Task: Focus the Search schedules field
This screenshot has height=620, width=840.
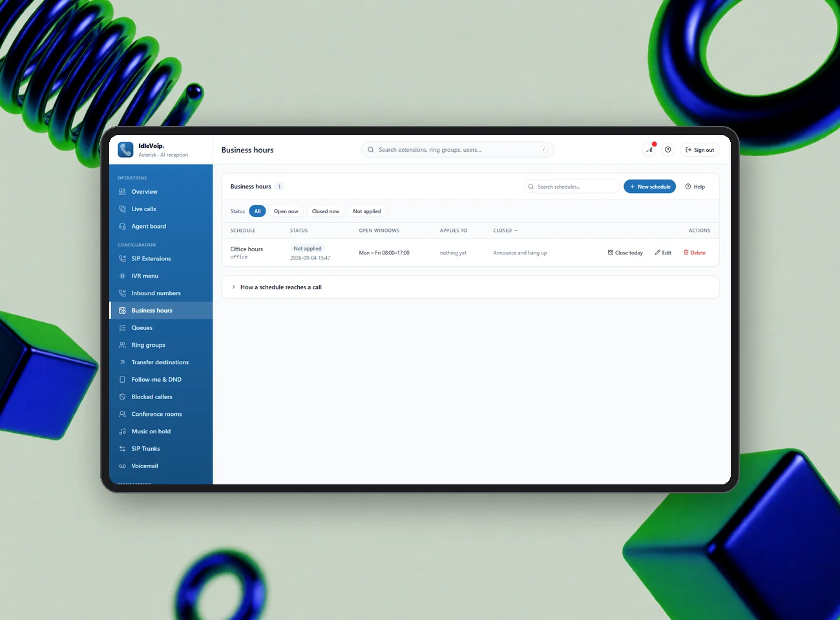Action: click(x=571, y=187)
